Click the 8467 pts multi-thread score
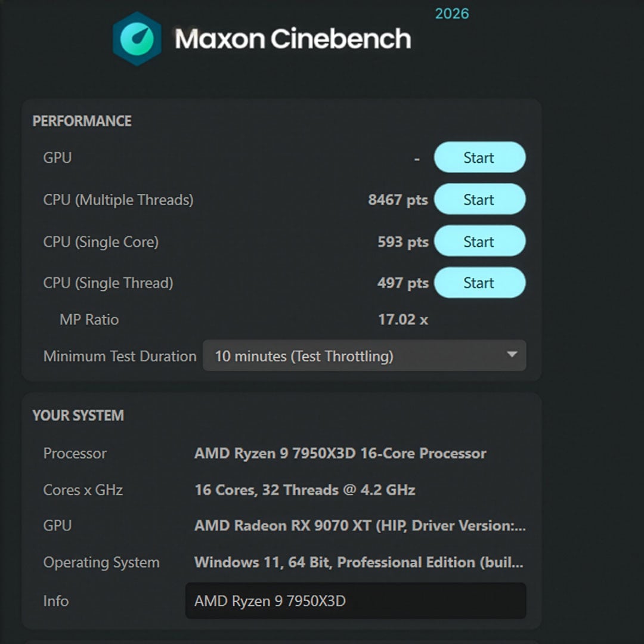This screenshot has width=644, height=644. [397, 200]
